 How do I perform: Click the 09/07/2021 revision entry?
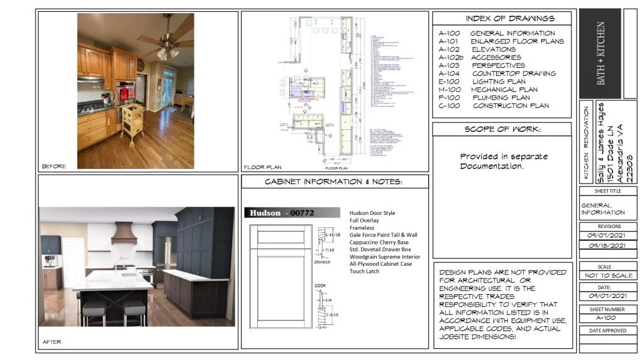click(x=606, y=236)
